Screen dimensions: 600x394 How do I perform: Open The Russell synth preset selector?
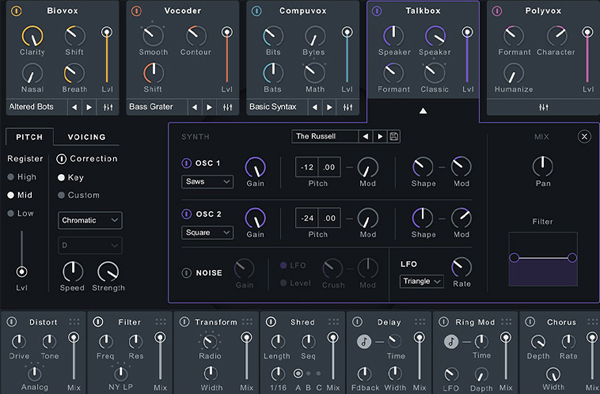325,137
